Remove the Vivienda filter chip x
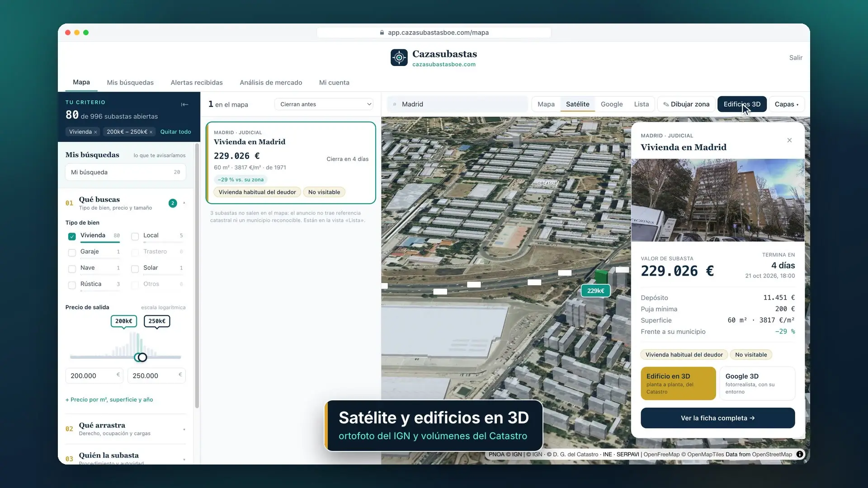This screenshot has width=868, height=488. coord(95,132)
